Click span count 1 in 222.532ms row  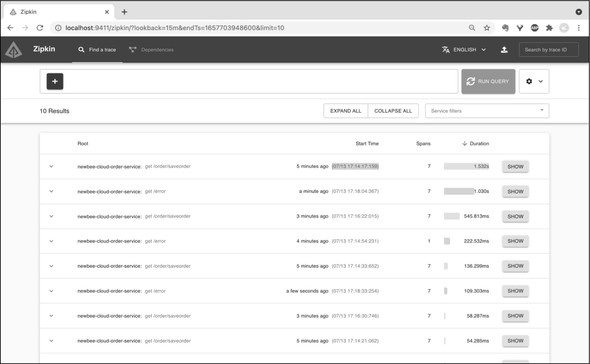pyautogui.click(x=429, y=241)
